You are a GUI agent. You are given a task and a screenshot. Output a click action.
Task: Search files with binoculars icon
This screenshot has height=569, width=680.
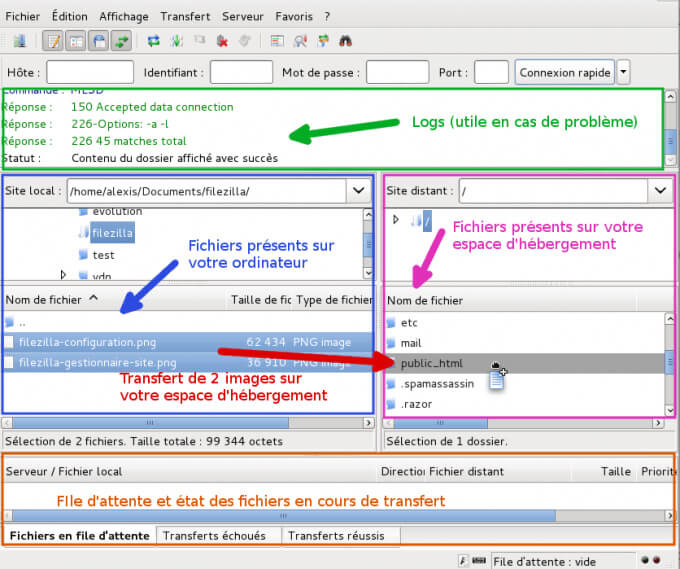tap(346, 41)
